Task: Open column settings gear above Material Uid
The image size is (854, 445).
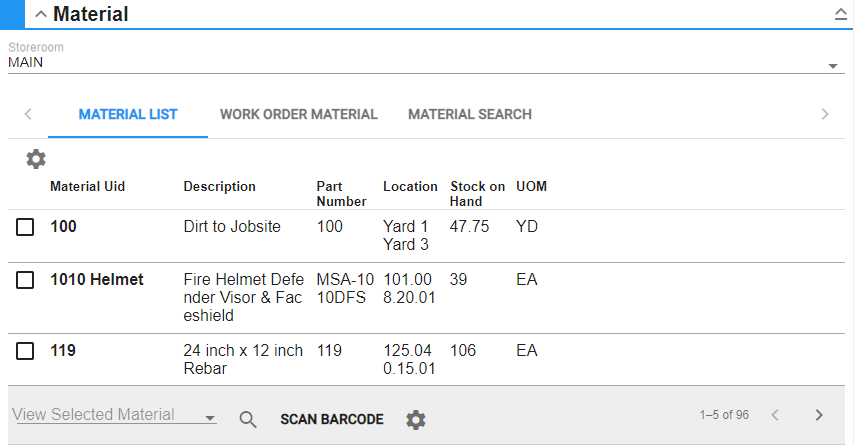Action: tap(36, 159)
